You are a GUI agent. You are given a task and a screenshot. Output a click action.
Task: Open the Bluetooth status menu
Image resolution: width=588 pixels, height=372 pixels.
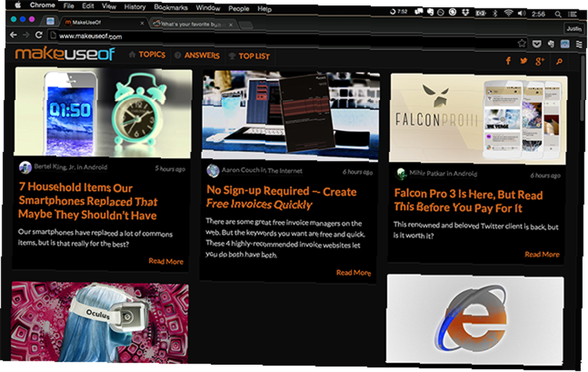click(495, 13)
